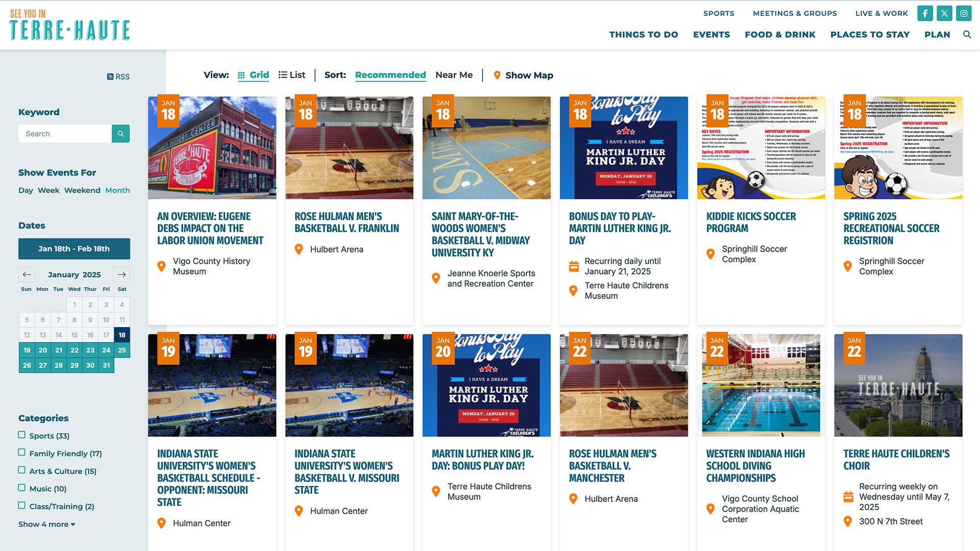Go to previous month using left arrow
The width and height of the screenshot is (980, 551).
[x=27, y=274]
